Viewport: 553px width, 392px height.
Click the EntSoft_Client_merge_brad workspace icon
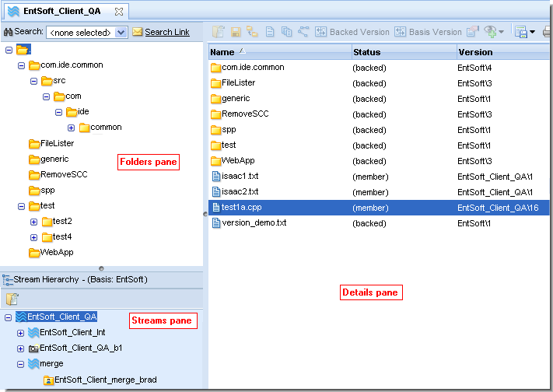(48, 380)
